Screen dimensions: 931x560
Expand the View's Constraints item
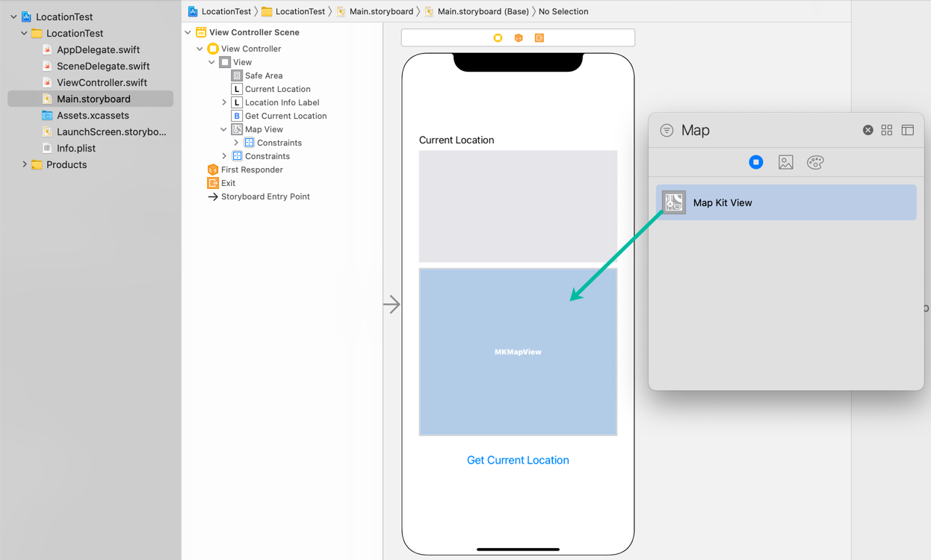pos(224,156)
